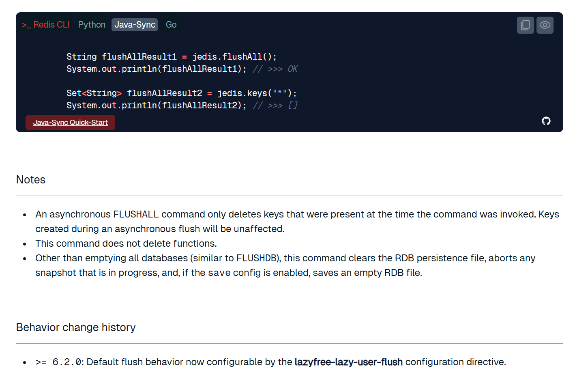Open the lazyfree-lazy-user-flush directive link
Viewport: 588px width, 379px height.
click(348, 362)
